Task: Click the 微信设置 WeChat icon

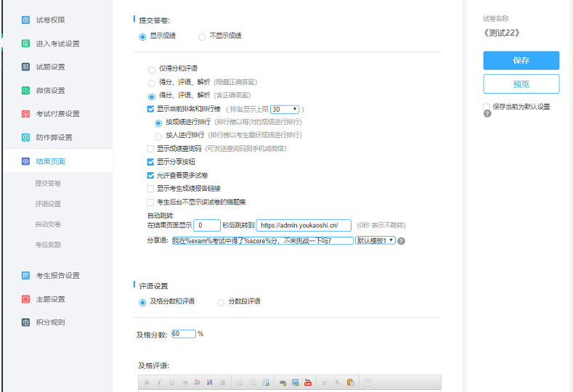Action: coord(25,90)
